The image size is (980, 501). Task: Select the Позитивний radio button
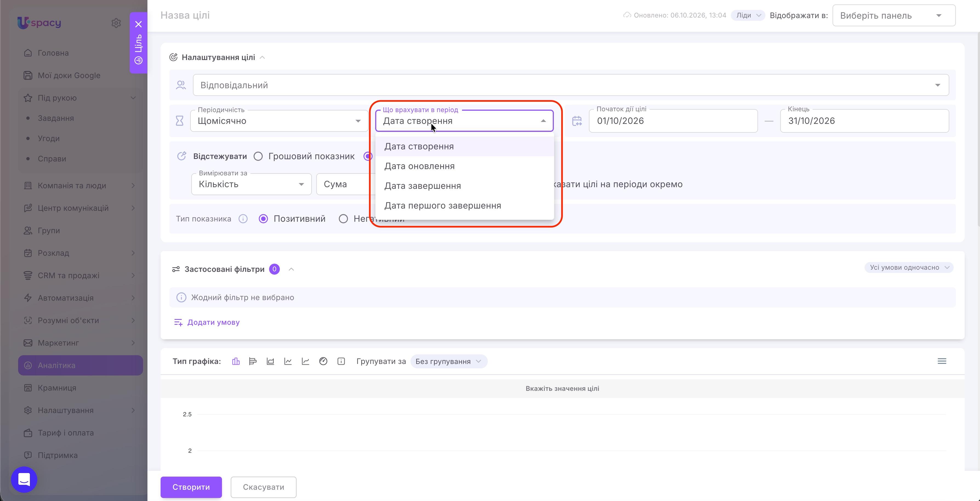(263, 219)
